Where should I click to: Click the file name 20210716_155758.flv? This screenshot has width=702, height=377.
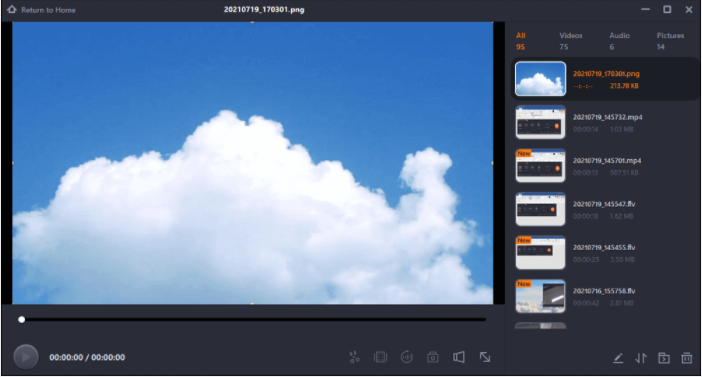click(604, 291)
